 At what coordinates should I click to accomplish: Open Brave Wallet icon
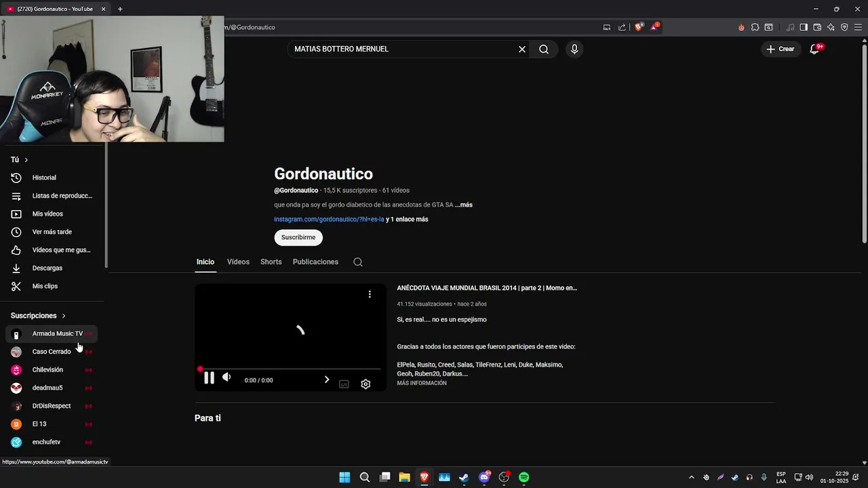point(817,27)
